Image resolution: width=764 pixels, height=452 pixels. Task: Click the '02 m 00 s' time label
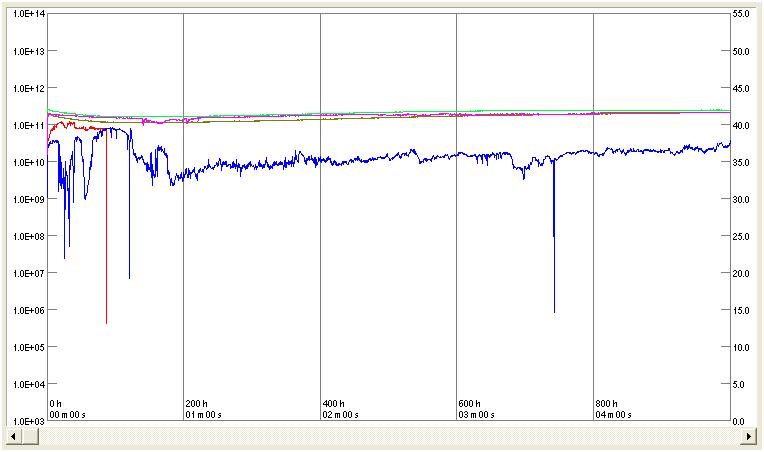tap(341, 415)
